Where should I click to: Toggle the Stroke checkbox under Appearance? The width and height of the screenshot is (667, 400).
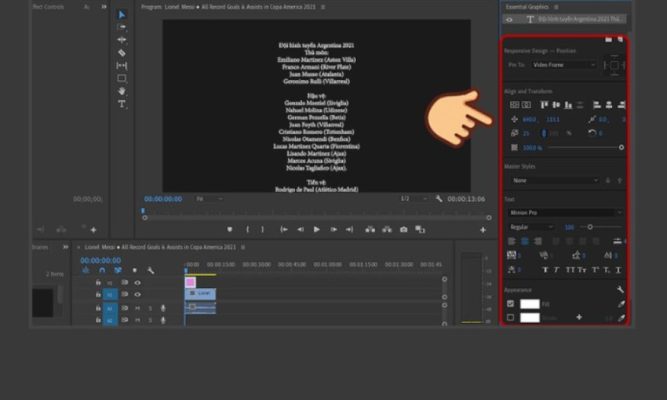click(x=511, y=317)
